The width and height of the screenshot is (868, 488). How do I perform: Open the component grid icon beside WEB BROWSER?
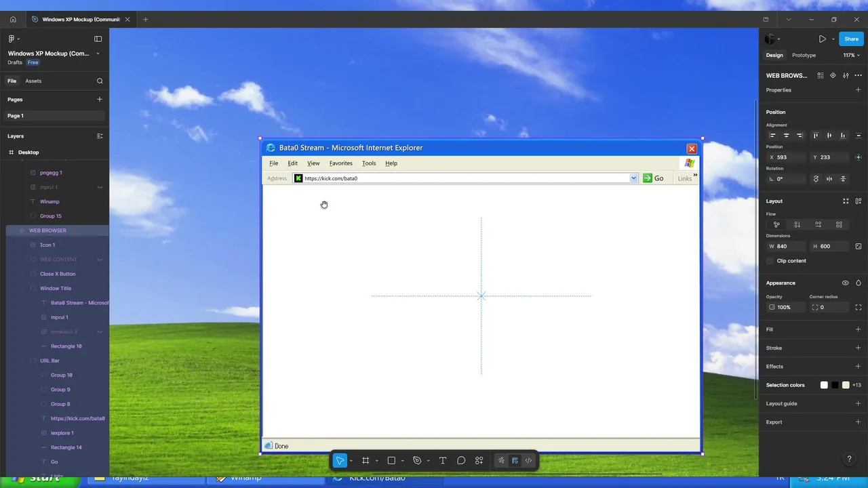(821, 75)
